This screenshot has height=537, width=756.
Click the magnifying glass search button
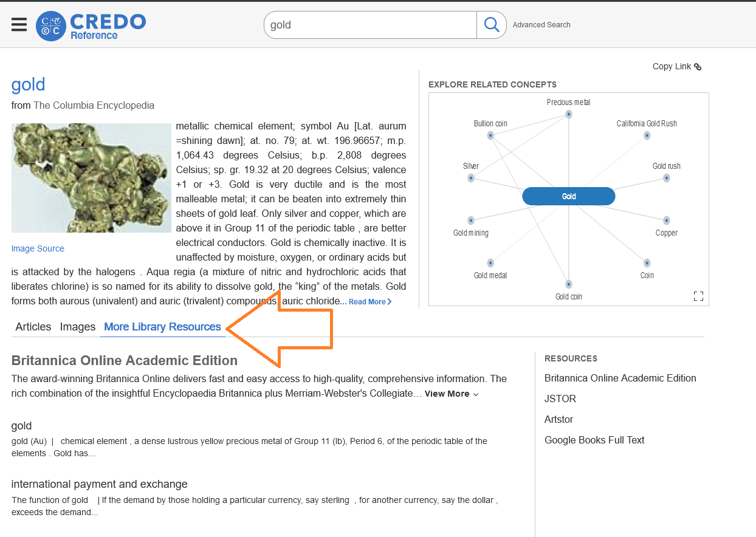point(491,25)
